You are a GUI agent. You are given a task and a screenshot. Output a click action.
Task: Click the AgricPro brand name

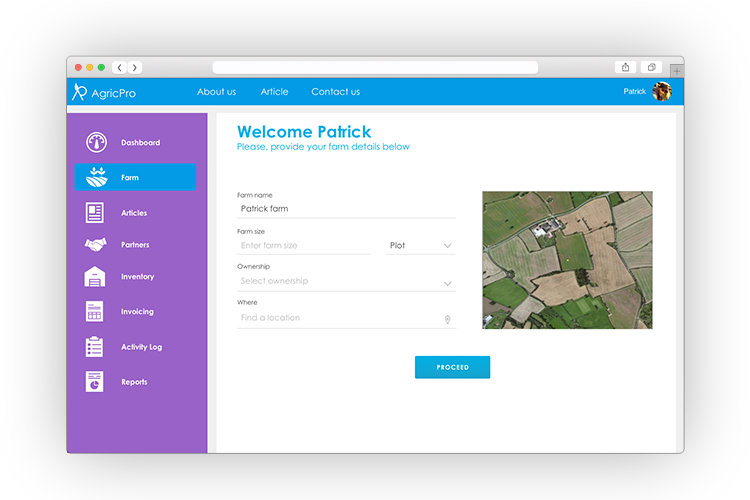coord(113,93)
